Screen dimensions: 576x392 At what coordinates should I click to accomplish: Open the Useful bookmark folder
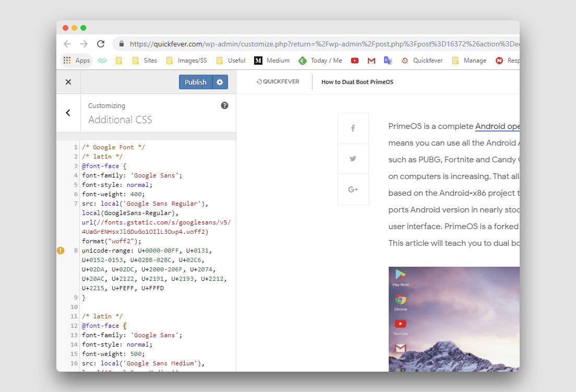pos(231,61)
